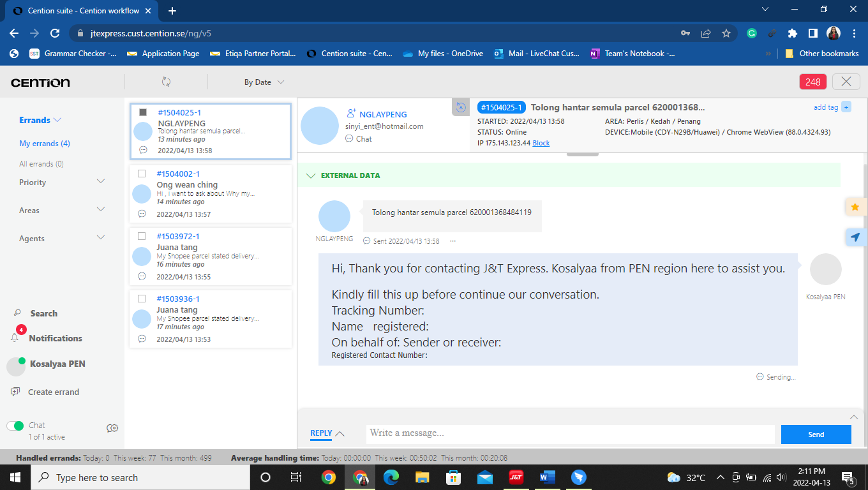Open the Reply options menu

coord(327,433)
